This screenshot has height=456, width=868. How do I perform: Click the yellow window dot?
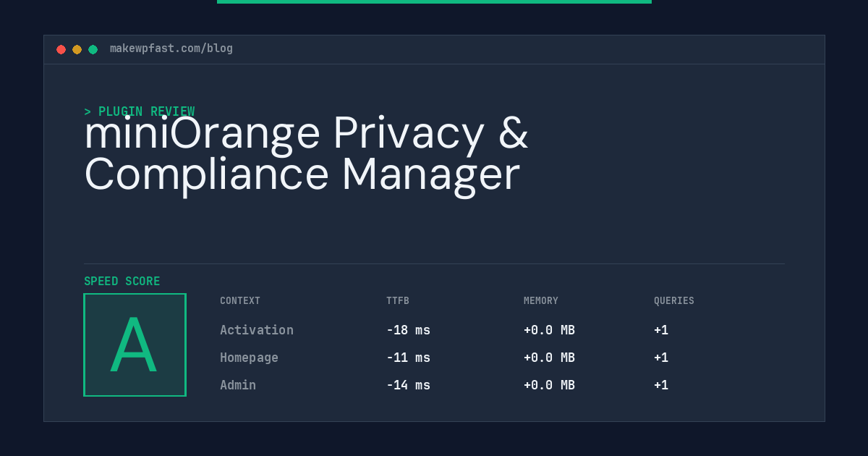pyautogui.click(x=77, y=49)
